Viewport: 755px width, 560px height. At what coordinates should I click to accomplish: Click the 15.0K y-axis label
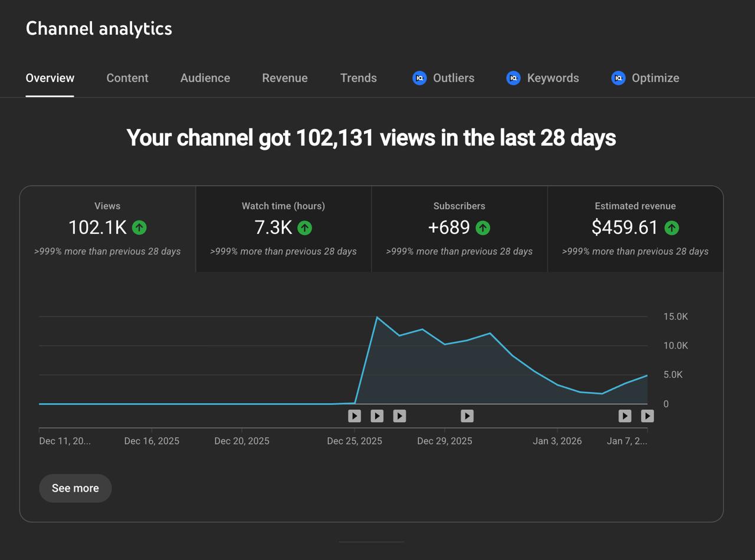tap(675, 317)
